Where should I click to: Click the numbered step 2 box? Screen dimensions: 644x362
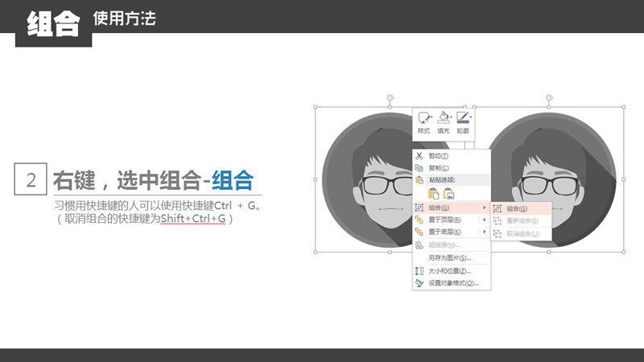tap(31, 179)
